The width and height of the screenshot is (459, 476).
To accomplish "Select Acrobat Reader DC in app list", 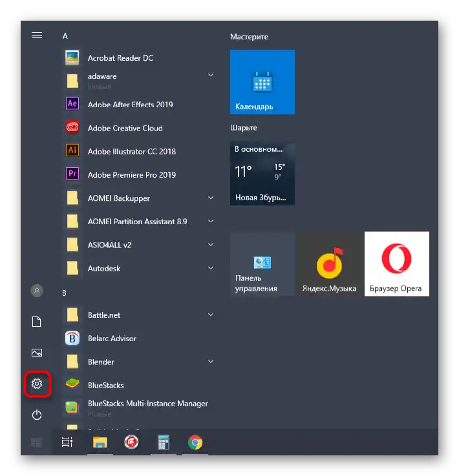I will click(x=120, y=58).
